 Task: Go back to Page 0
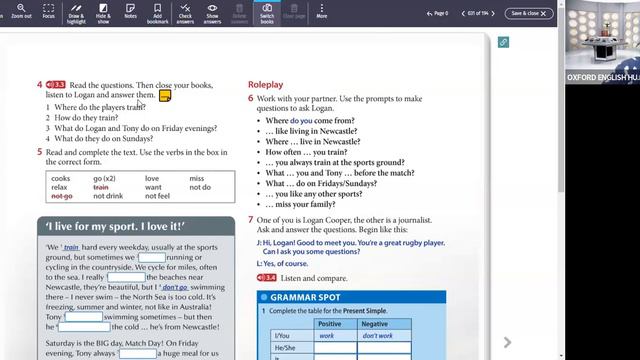438,13
